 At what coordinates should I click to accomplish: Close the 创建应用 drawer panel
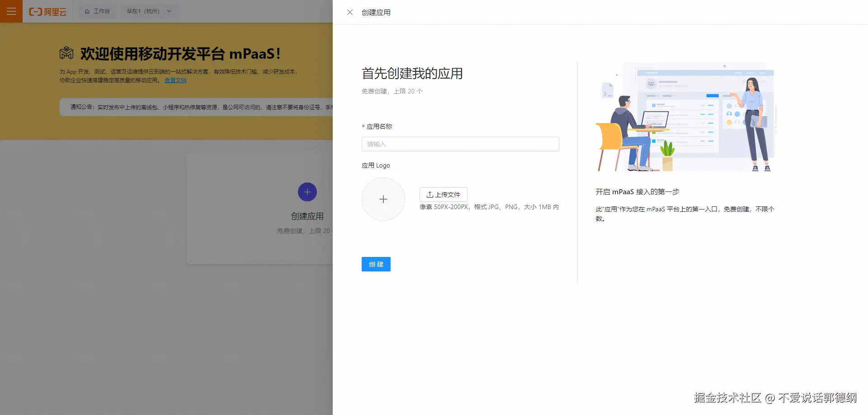pyautogui.click(x=350, y=12)
